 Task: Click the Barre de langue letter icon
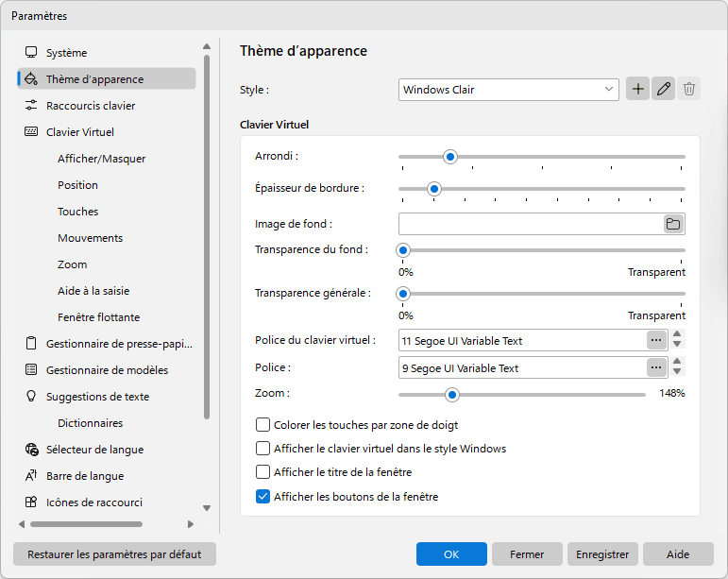pyautogui.click(x=31, y=476)
